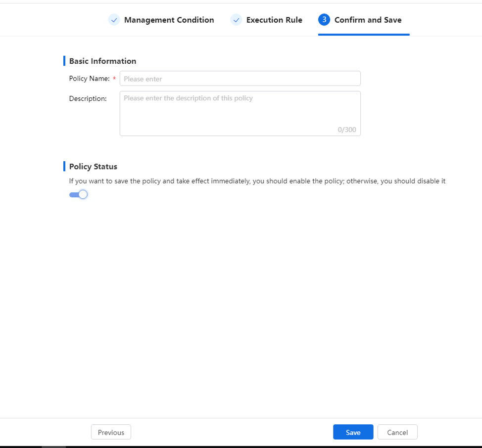Click into the Description text area
Screen dimensions: 482x448
[240, 114]
